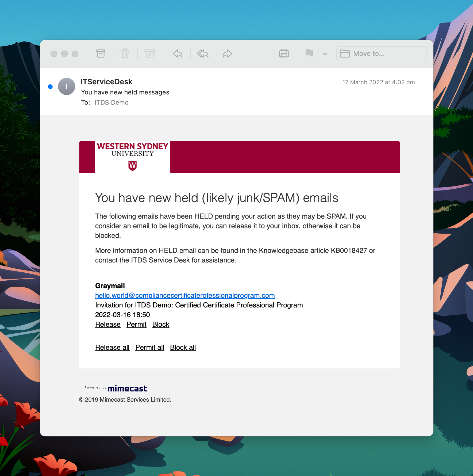The height and width of the screenshot is (476, 473).
Task: Move message to Junk folder icon
Action: [149, 54]
